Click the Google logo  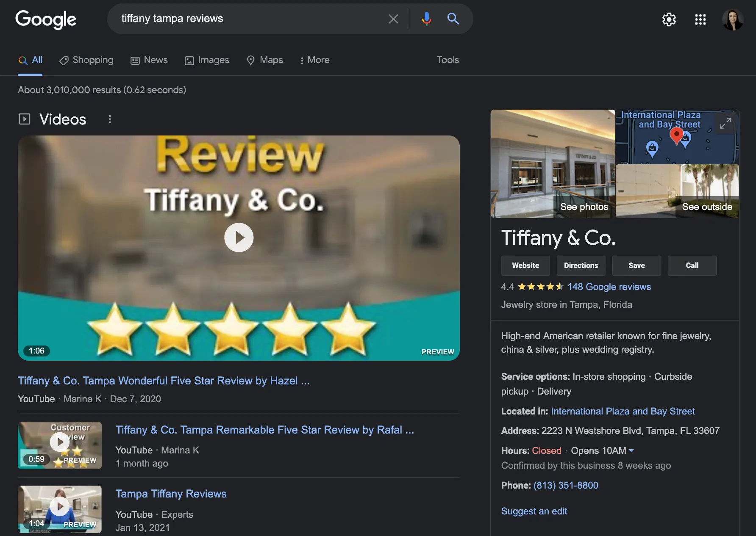click(x=46, y=19)
